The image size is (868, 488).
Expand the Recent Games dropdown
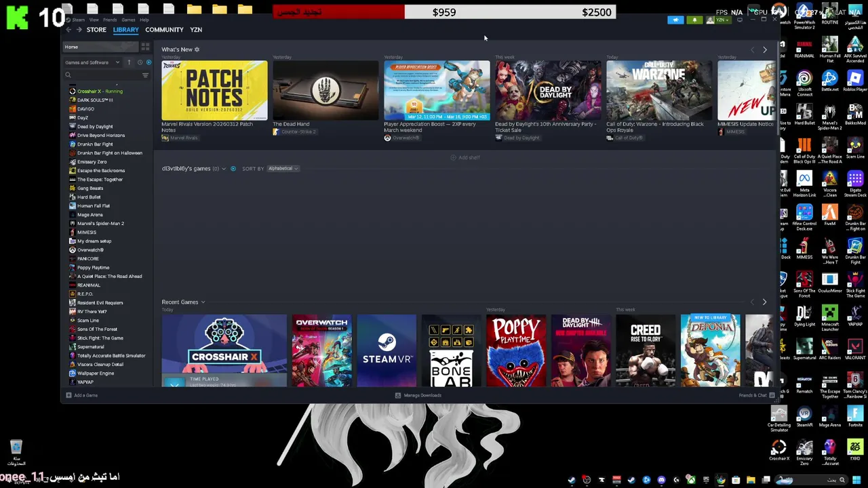202,302
